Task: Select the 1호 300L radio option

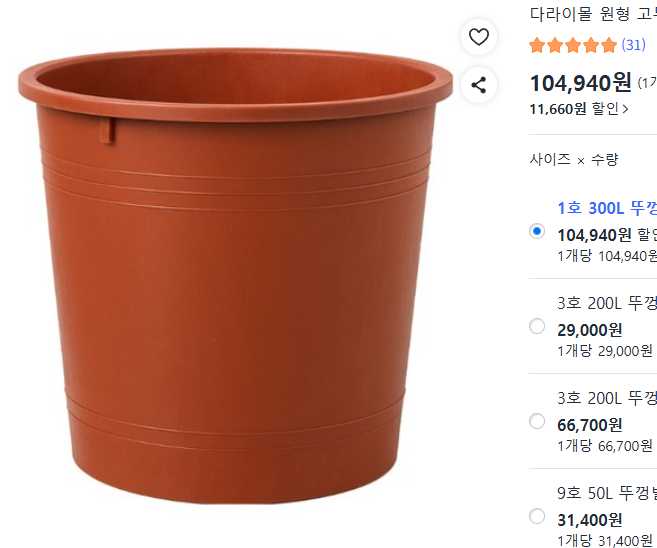Action: click(x=537, y=231)
